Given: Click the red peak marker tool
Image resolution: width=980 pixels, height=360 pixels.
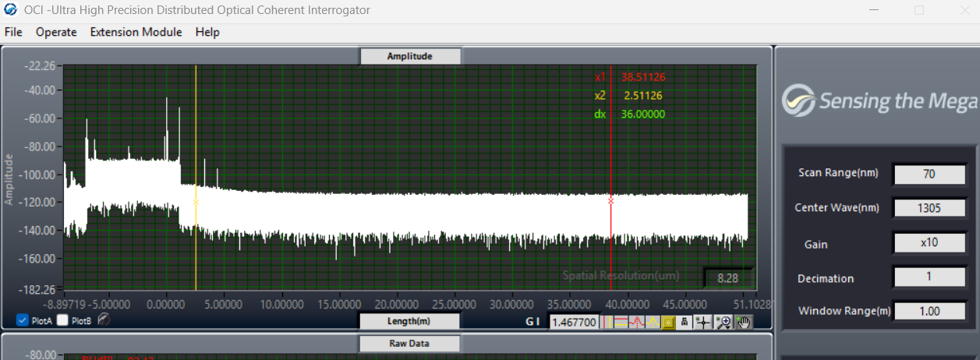Looking at the screenshot, I should (x=638, y=322).
